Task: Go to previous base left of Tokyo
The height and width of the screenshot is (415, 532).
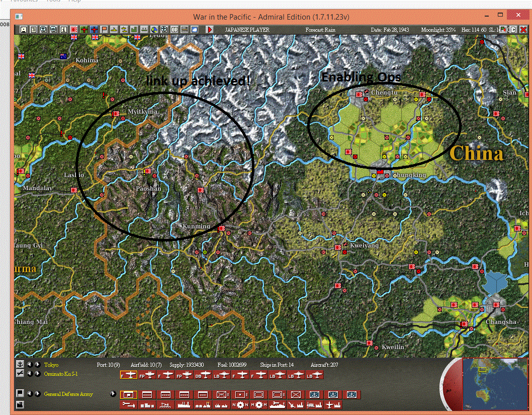Action: pyautogui.click(x=30, y=364)
